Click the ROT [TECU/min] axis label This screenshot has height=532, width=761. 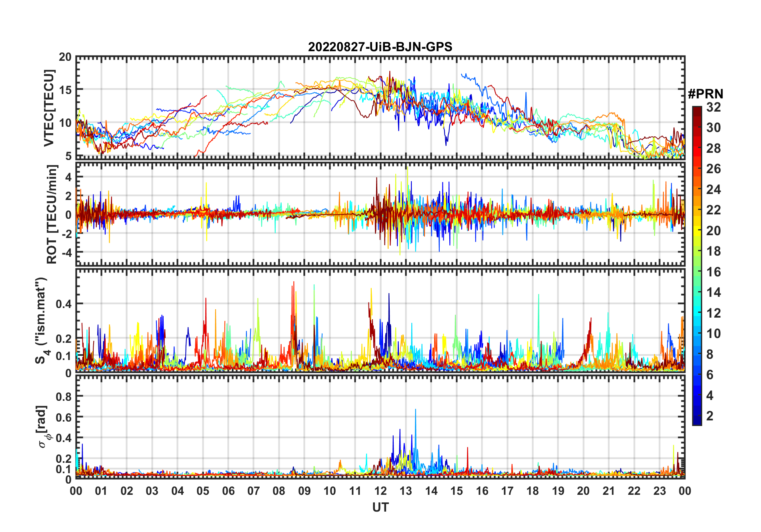pos(52,214)
